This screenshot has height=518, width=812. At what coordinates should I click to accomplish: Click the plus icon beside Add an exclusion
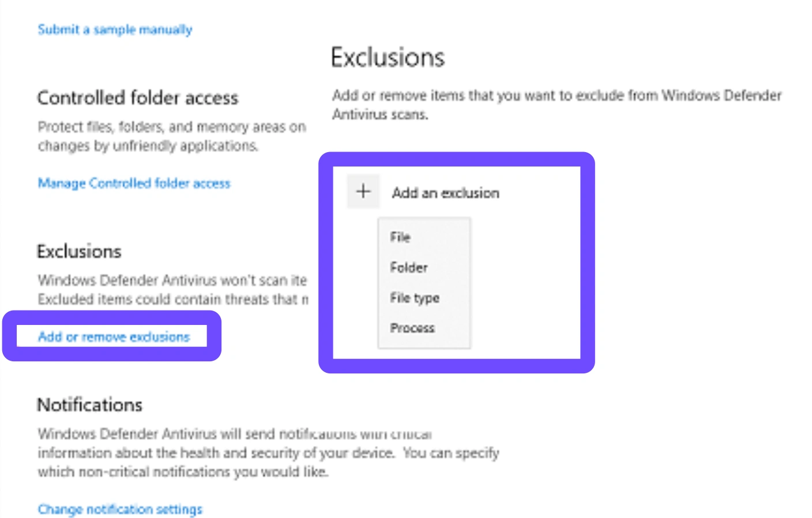[363, 191]
